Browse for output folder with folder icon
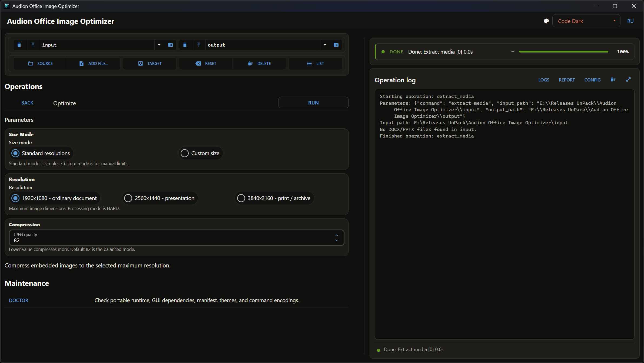 pos(336,45)
